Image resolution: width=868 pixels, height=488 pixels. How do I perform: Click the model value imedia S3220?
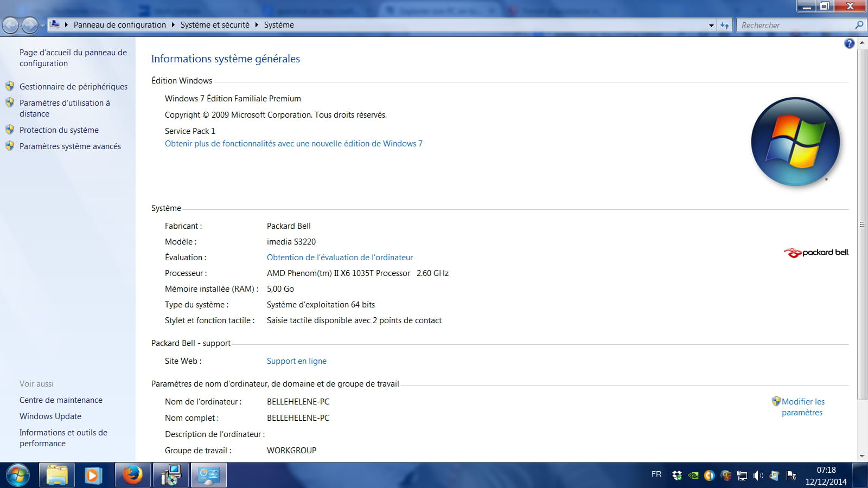click(x=291, y=242)
